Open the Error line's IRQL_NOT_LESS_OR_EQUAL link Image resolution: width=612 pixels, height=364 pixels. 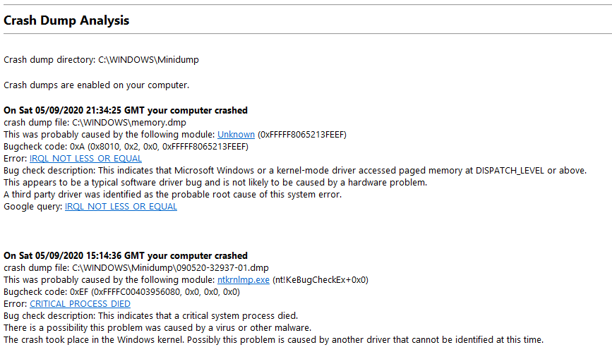(85, 159)
